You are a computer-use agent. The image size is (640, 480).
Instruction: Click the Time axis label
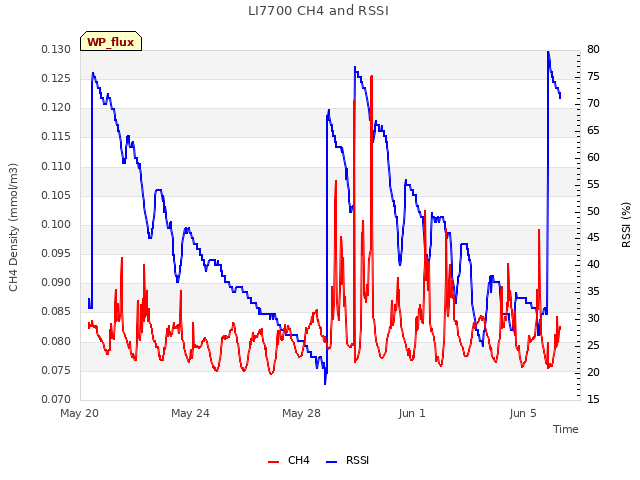(x=565, y=429)
